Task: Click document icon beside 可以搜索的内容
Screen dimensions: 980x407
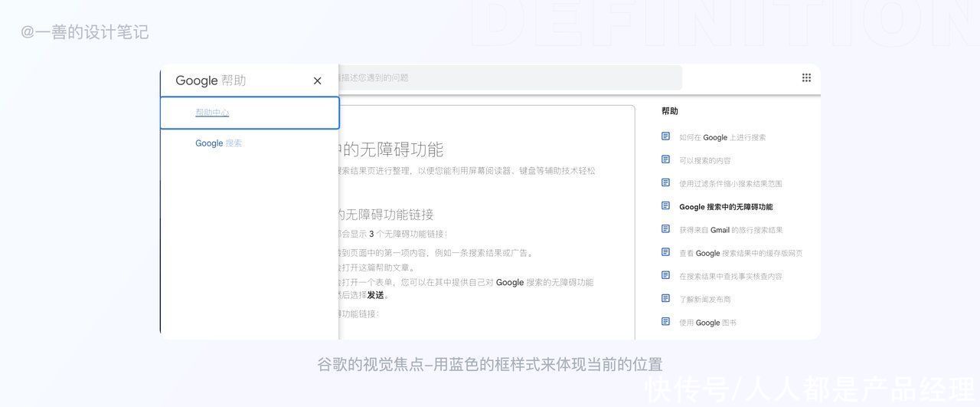Action: 665,159
